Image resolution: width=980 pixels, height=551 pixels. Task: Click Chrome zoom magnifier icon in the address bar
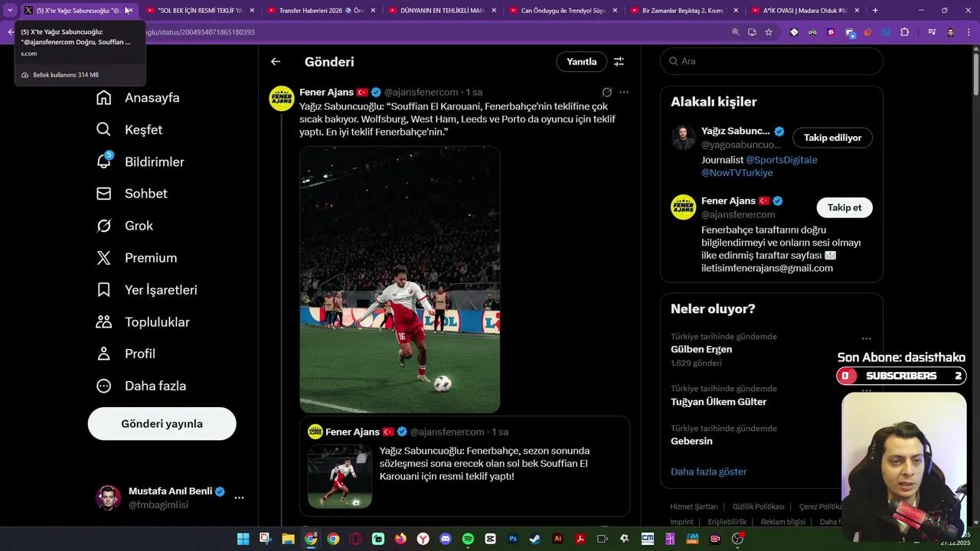pos(736,32)
